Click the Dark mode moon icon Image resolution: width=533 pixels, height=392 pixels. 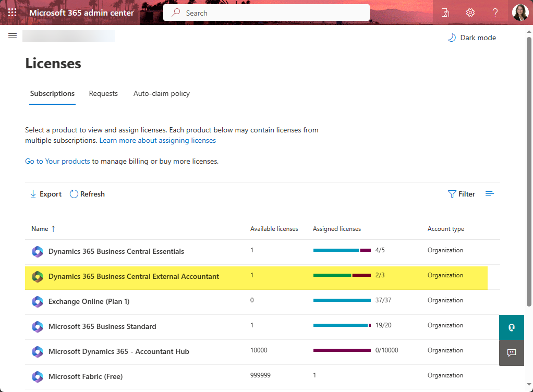(x=452, y=38)
